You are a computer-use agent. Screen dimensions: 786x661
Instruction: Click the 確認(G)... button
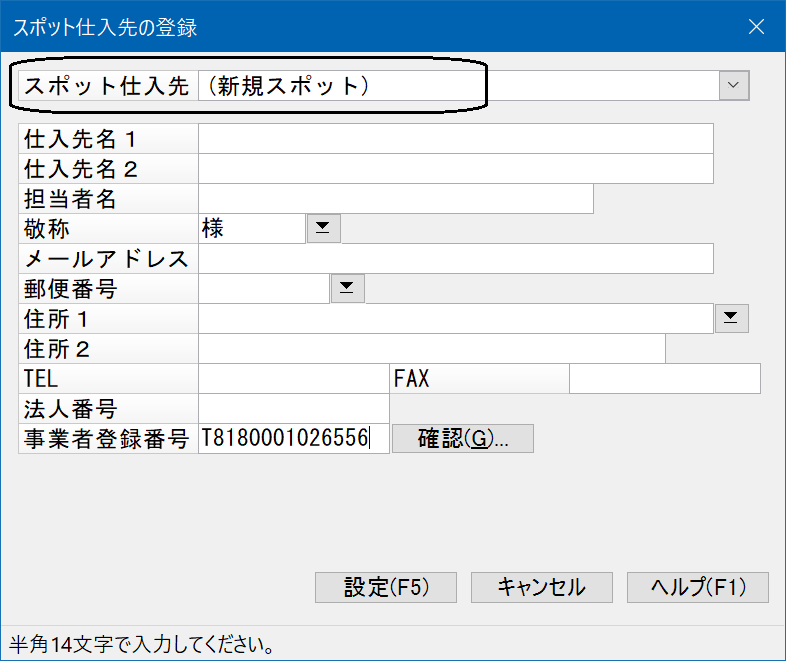(463, 438)
